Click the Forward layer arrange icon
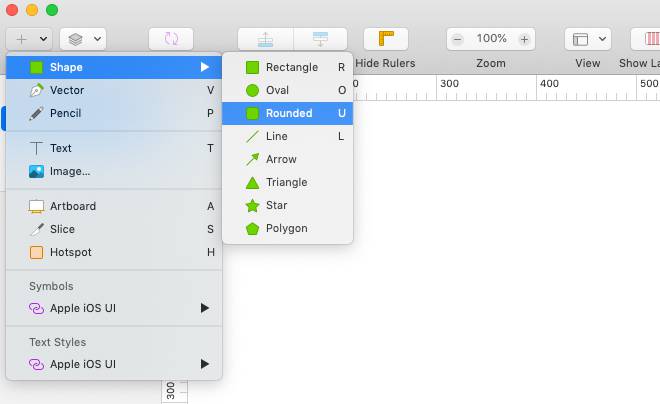Screen dimensions: 660x404 coord(265,39)
